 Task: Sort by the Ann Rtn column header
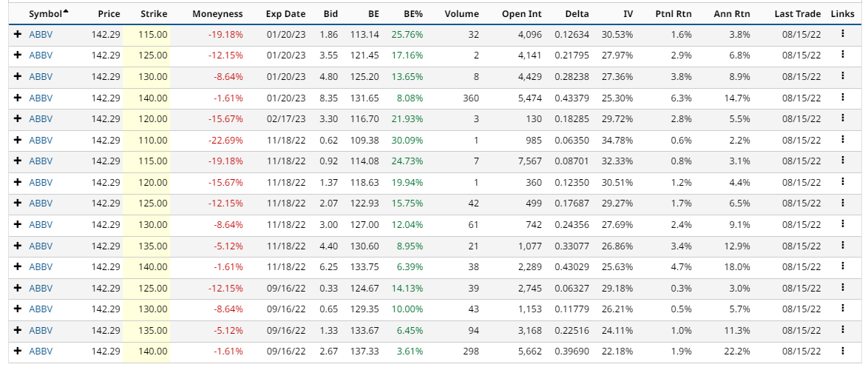(x=732, y=13)
